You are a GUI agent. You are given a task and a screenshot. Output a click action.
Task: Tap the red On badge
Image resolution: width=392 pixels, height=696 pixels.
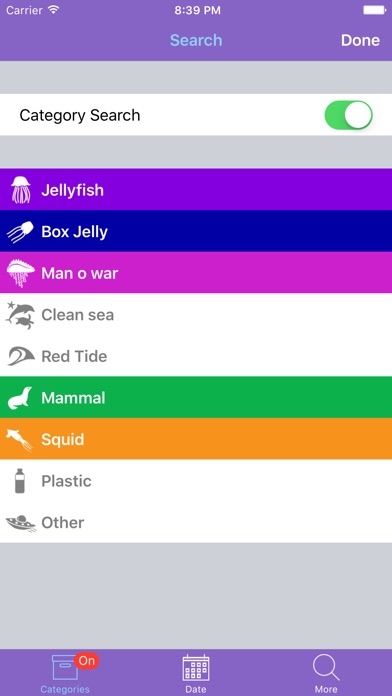point(87,661)
